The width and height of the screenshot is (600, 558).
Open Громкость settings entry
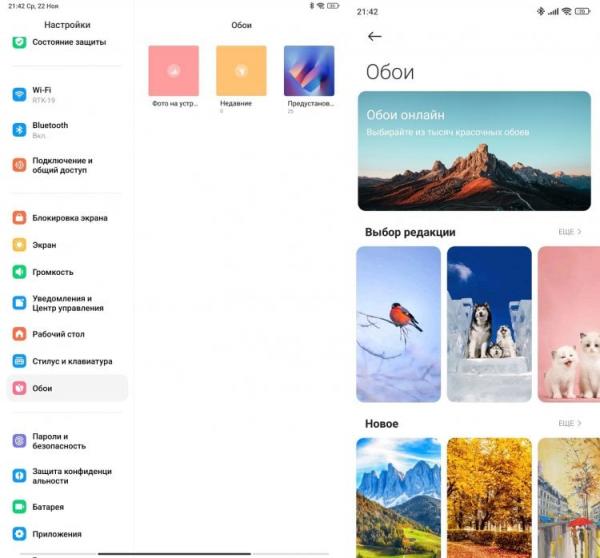(67, 272)
